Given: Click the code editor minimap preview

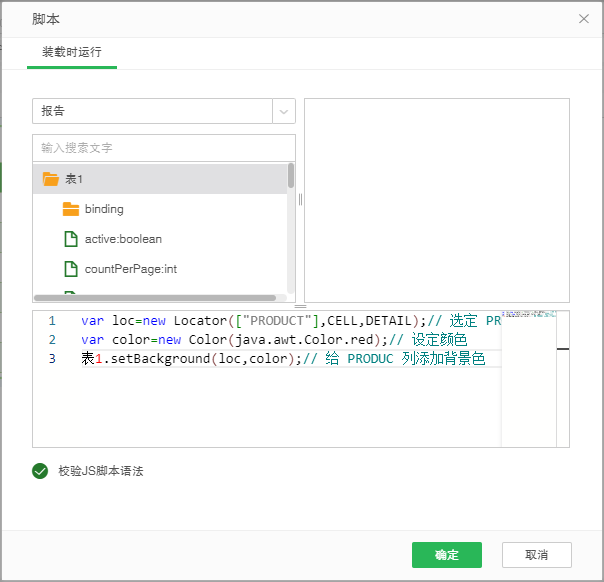Looking at the screenshot, I should point(528,378).
